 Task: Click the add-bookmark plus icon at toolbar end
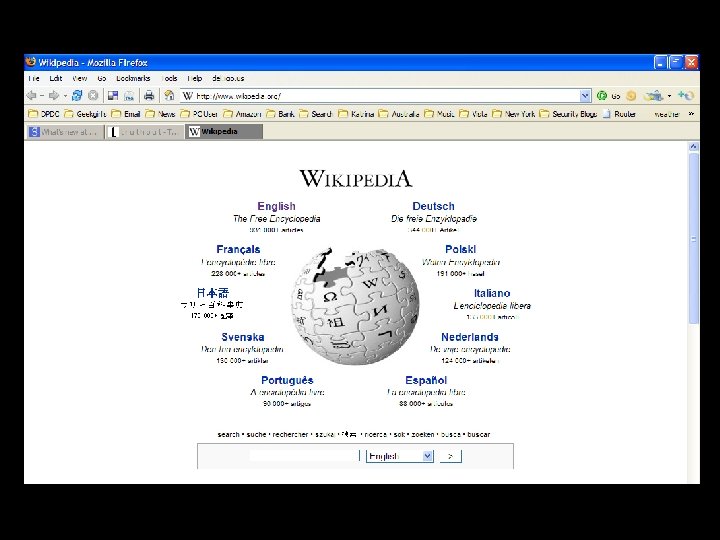click(x=686, y=96)
